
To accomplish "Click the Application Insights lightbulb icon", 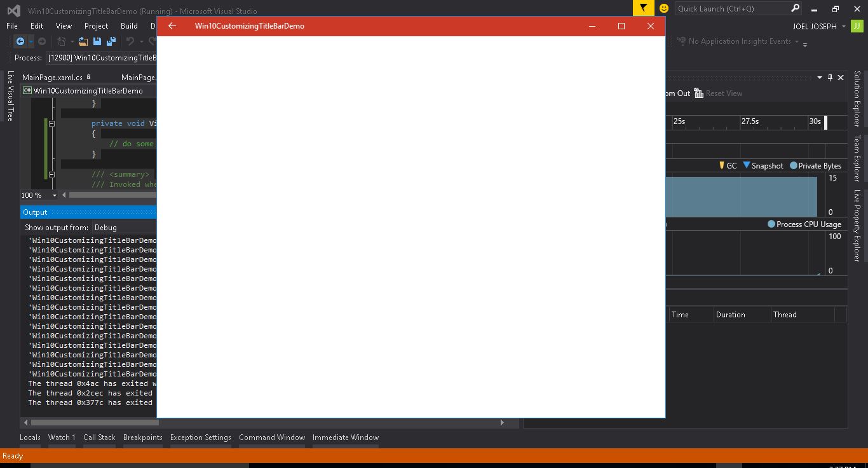I will pyautogui.click(x=682, y=41).
